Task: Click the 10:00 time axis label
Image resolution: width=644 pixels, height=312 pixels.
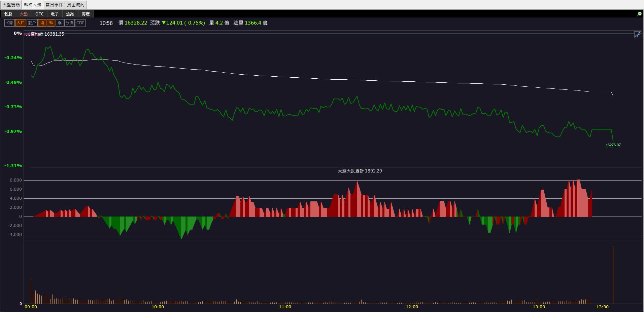Action: [158, 307]
